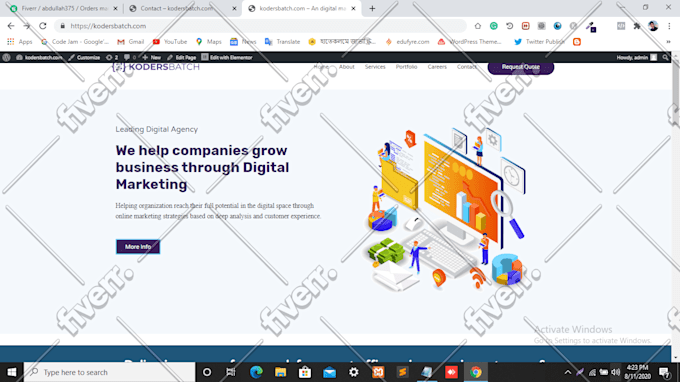Close the Contact – kodersbatch.com tab
The image size is (680, 382).
234,8
